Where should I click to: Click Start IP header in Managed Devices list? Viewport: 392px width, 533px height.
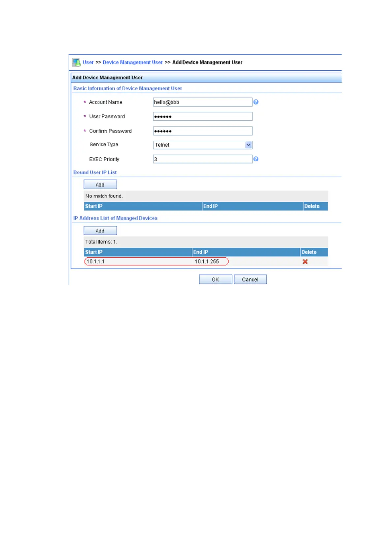[x=138, y=252]
